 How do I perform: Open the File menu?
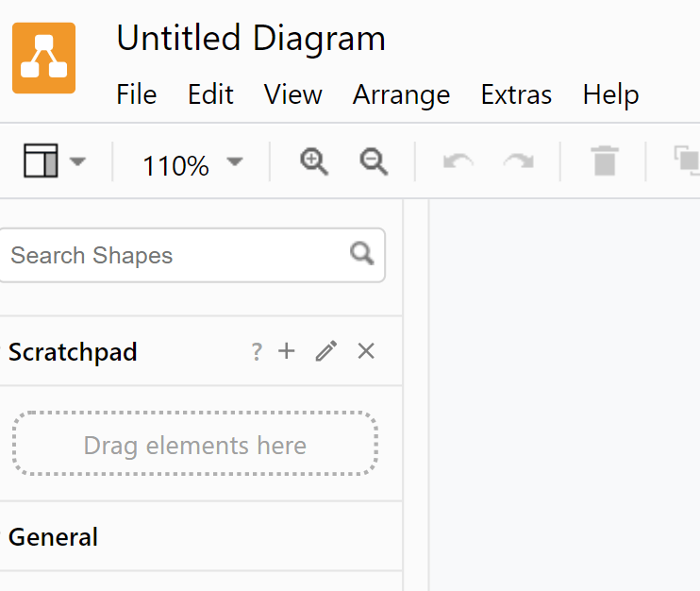[x=136, y=94]
